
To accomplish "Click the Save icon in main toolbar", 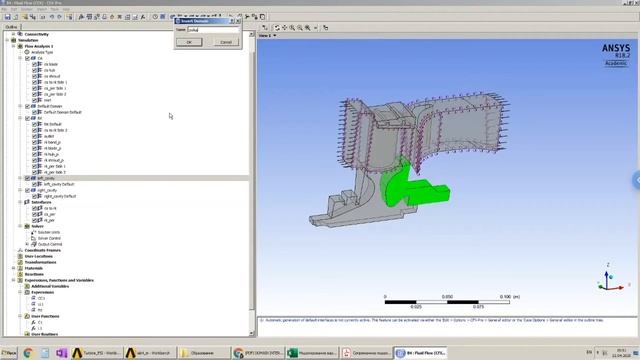I will (x=7, y=17).
